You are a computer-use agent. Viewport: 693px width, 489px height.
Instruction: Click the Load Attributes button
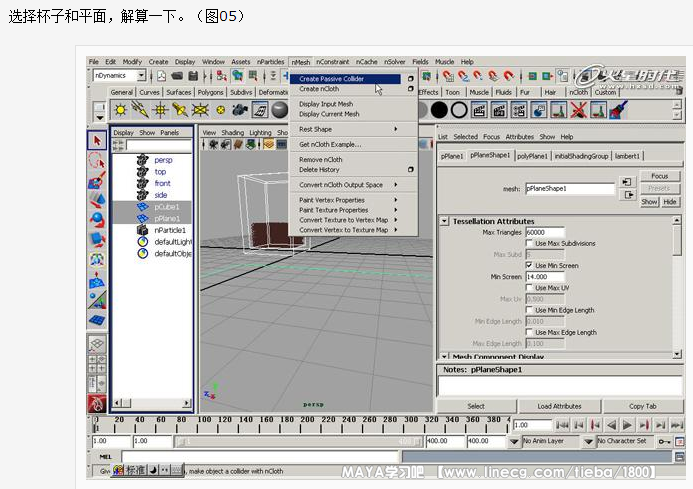[x=559, y=406]
